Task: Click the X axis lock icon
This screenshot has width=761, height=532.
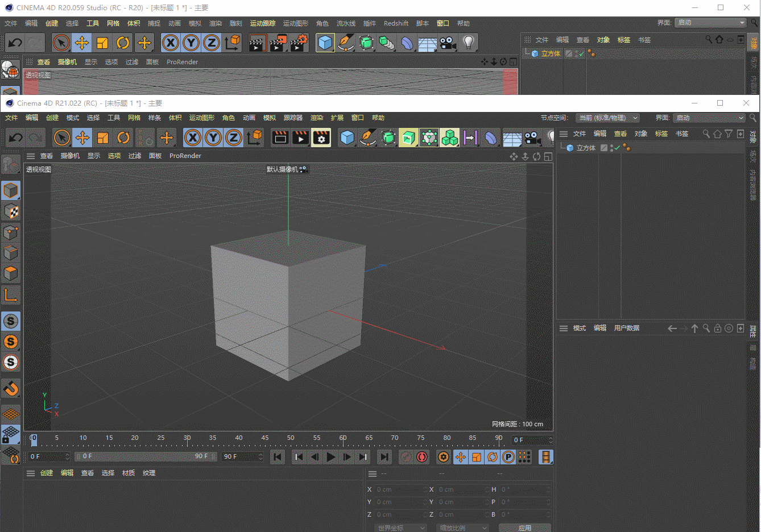Action: coord(193,138)
